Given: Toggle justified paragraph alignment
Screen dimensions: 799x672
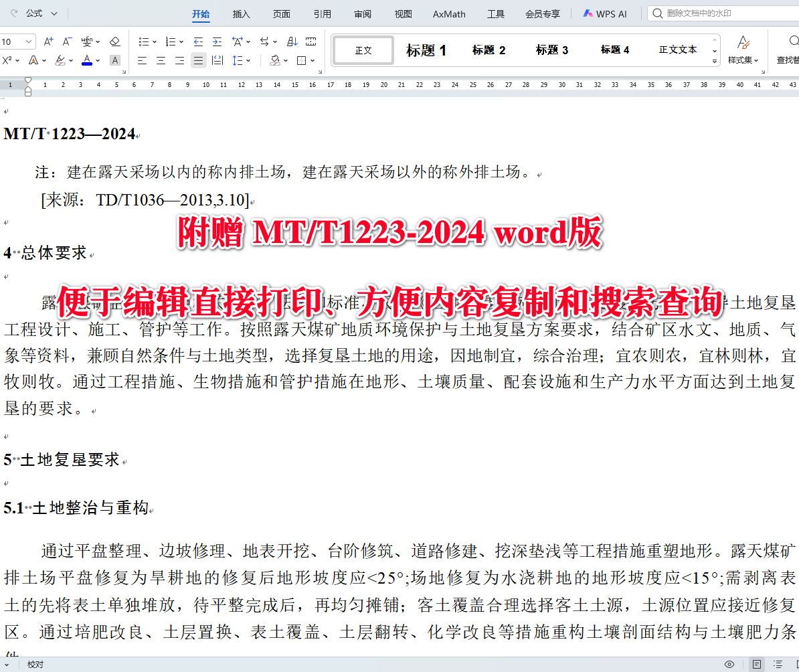Looking at the screenshot, I should pos(199,60).
